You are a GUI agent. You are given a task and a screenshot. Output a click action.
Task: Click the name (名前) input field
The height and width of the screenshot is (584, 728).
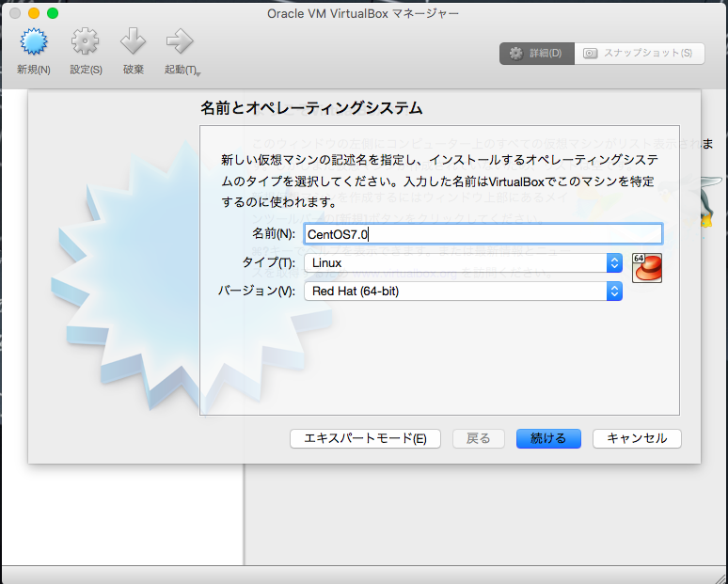pos(483,234)
